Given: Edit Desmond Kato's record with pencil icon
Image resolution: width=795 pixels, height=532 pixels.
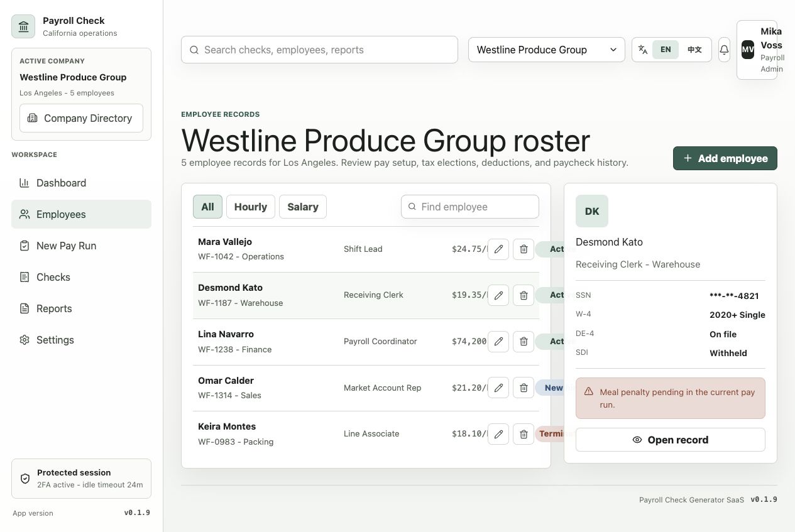Looking at the screenshot, I should point(498,295).
